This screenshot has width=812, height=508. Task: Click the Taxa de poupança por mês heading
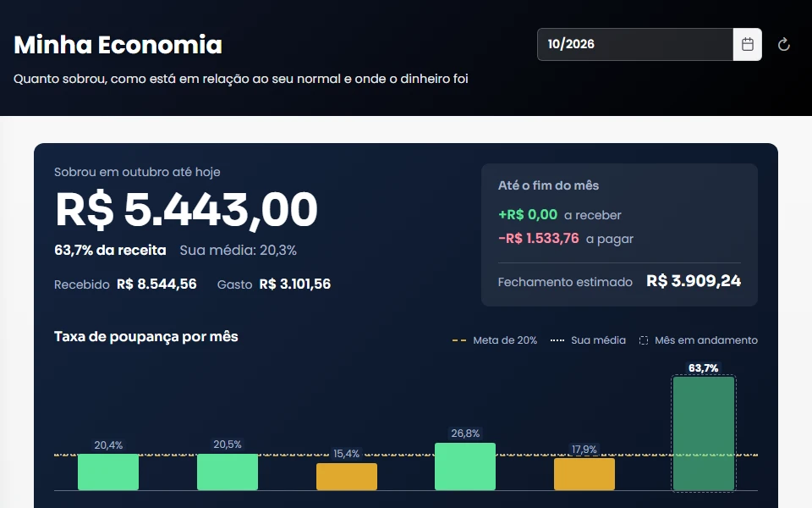pos(146,337)
